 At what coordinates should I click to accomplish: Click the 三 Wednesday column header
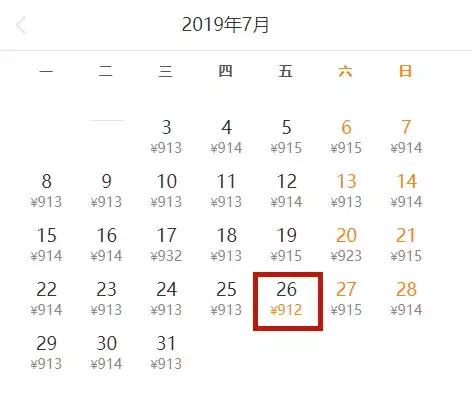point(166,71)
